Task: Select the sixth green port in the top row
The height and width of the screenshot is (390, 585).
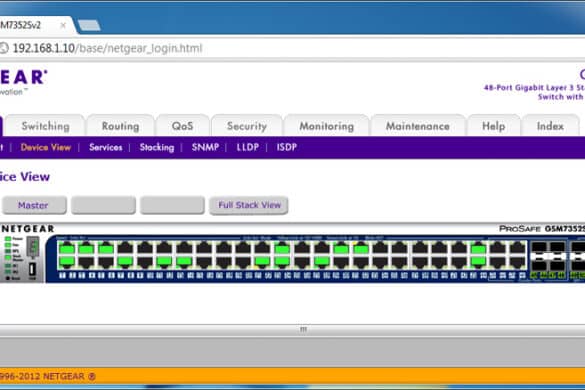Action: coord(361,249)
